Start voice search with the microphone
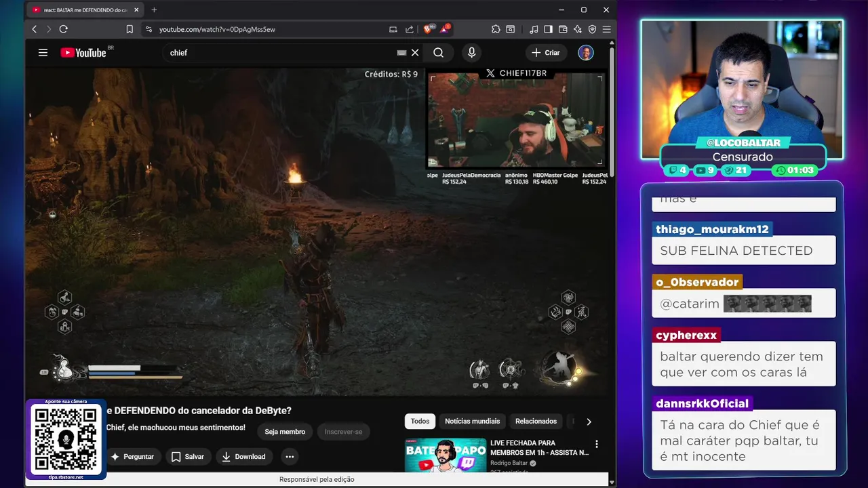This screenshot has width=868, height=488. click(471, 53)
